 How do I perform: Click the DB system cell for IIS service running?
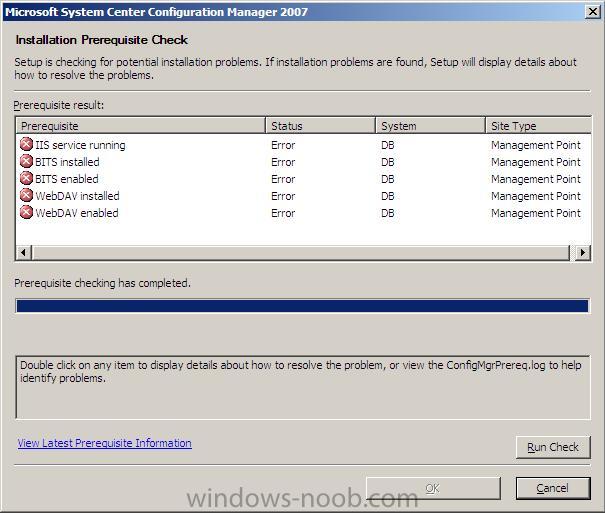[x=388, y=145]
